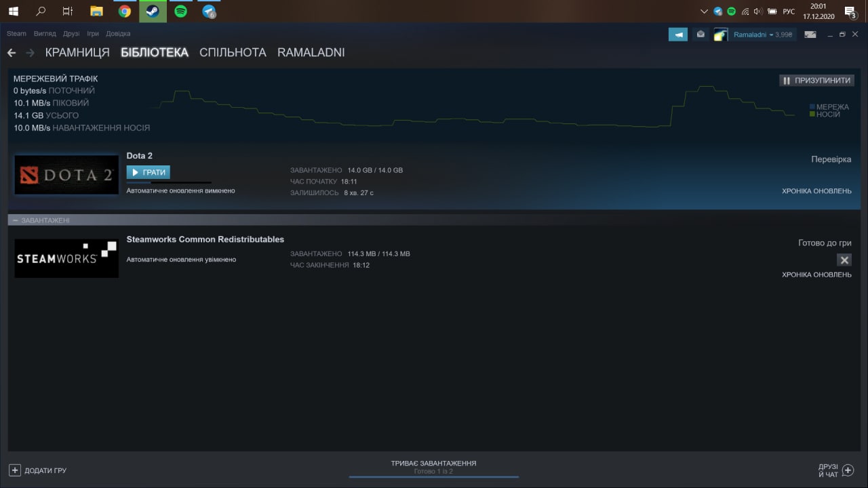Switch input language РУС indicator

789,12
